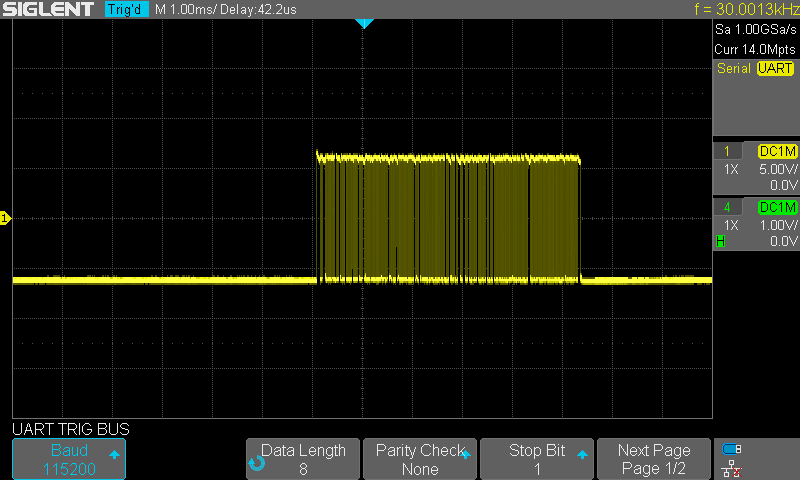The height and width of the screenshot is (480, 800).
Task: Click the Curr 14.0Mpts memory depth
Action: pyautogui.click(x=755, y=49)
